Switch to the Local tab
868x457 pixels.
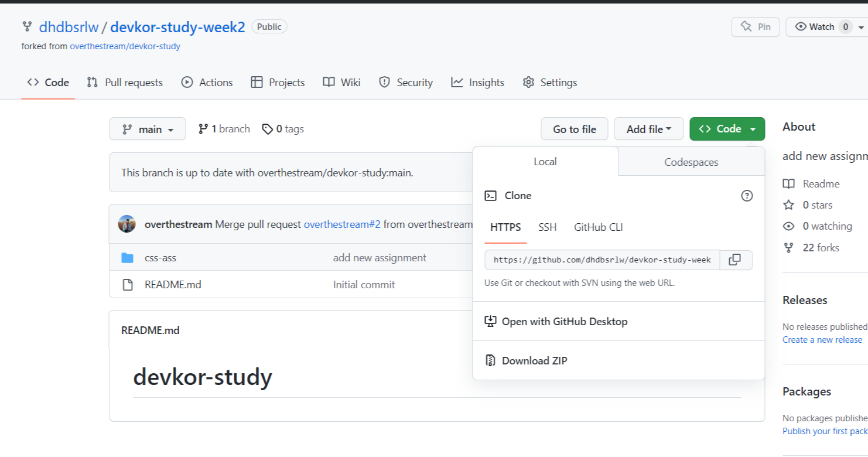click(x=545, y=162)
